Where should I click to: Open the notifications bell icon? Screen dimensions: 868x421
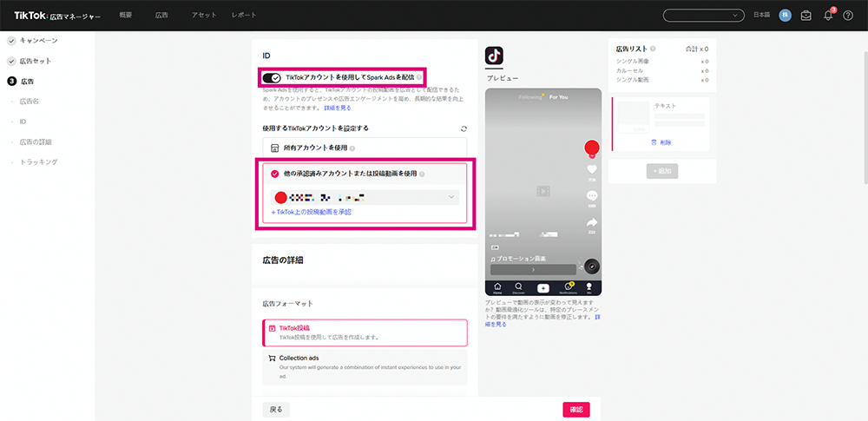click(x=828, y=16)
